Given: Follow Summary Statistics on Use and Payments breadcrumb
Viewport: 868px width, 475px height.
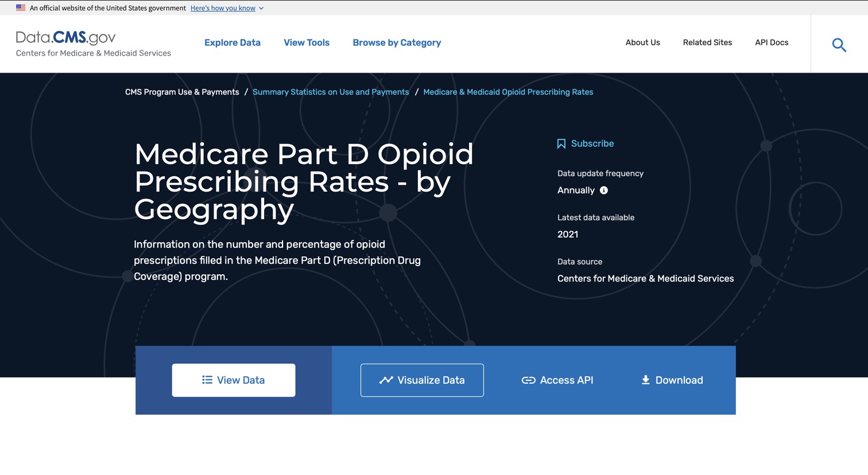Looking at the screenshot, I should coord(331,92).
